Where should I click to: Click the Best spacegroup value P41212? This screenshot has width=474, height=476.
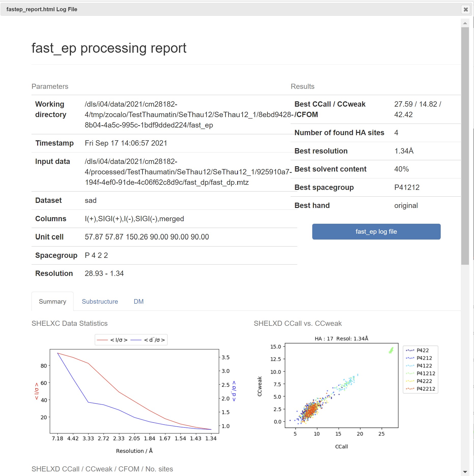(407, 187)
